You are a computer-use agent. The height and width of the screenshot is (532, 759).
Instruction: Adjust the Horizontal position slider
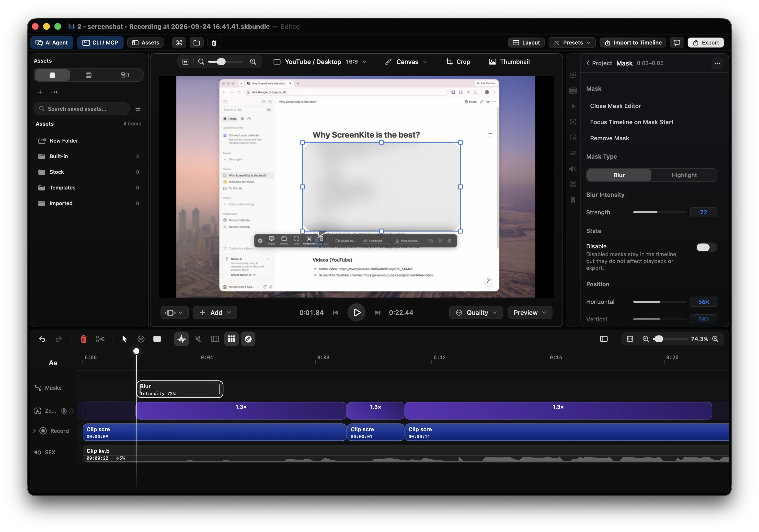[x=659, y=302]
